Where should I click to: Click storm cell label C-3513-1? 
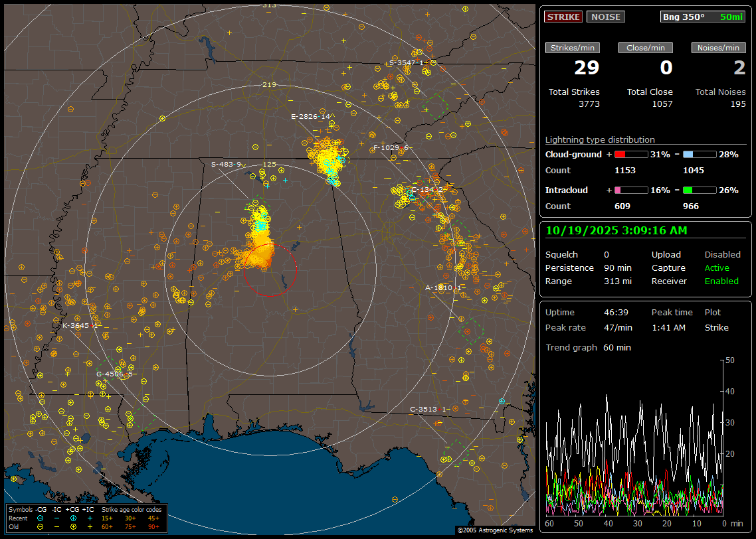coord(428,410)
